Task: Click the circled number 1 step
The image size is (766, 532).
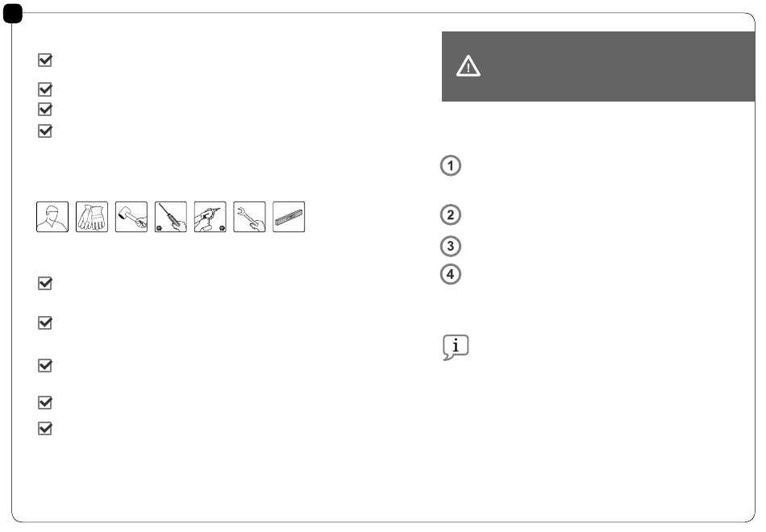Action: [451, 165]
